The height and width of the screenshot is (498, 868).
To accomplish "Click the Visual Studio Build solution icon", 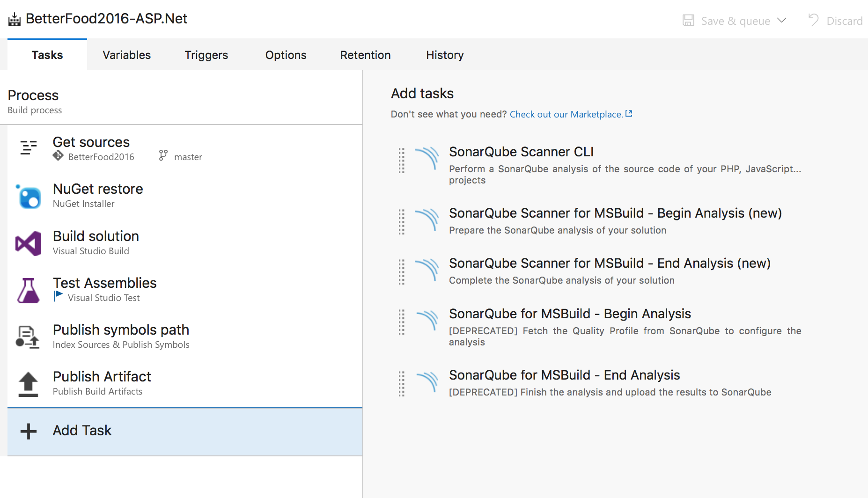I will coord(28,243).
